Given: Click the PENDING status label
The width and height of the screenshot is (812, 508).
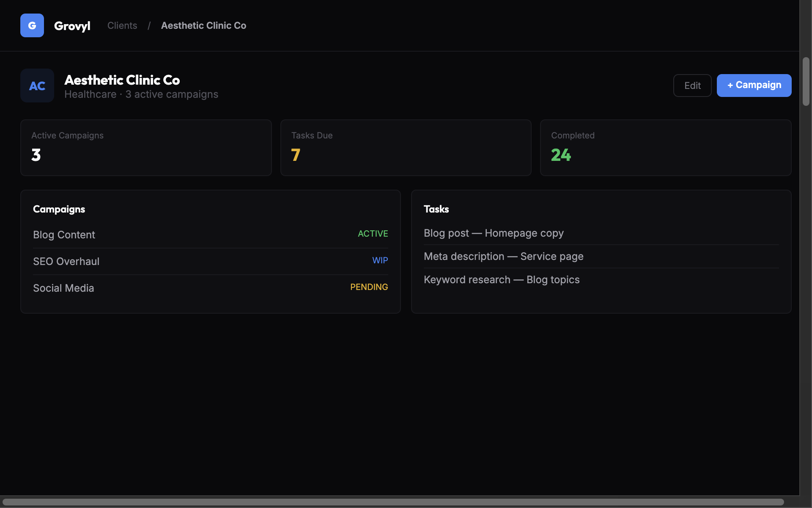Looking at the screenshot, I should [369, 287].
